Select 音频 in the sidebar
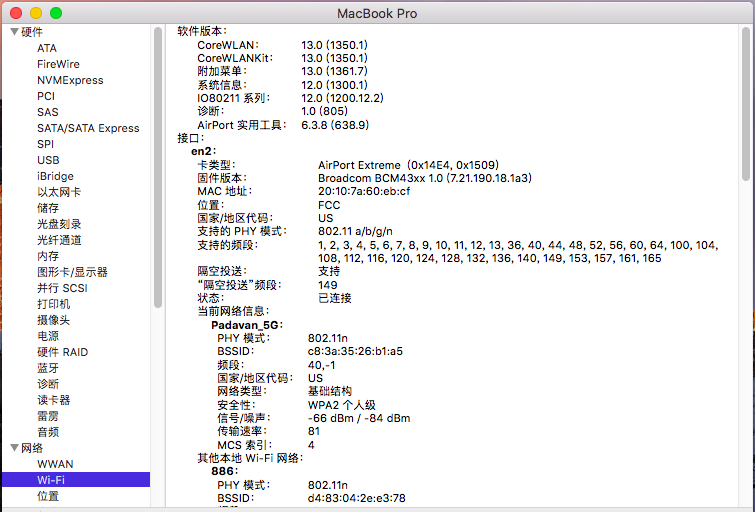Viewport: 755px width, 512px height. 48,432
